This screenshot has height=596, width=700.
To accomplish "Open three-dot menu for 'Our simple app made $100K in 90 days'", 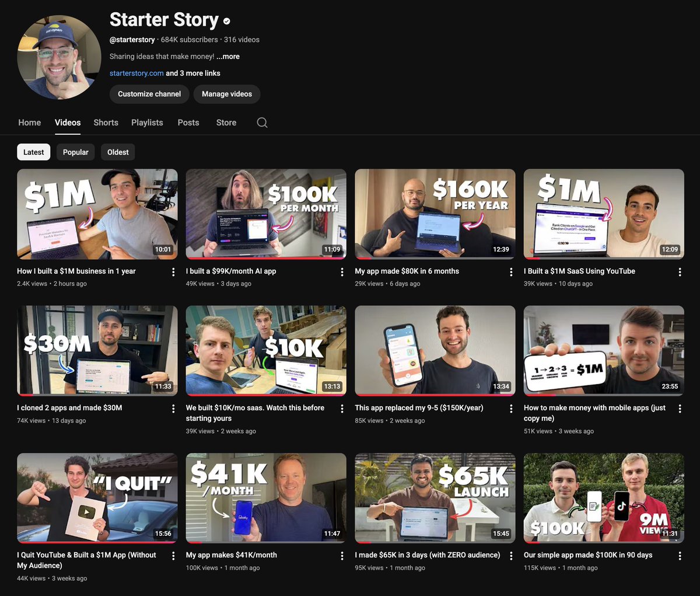I will pos(680,556).
